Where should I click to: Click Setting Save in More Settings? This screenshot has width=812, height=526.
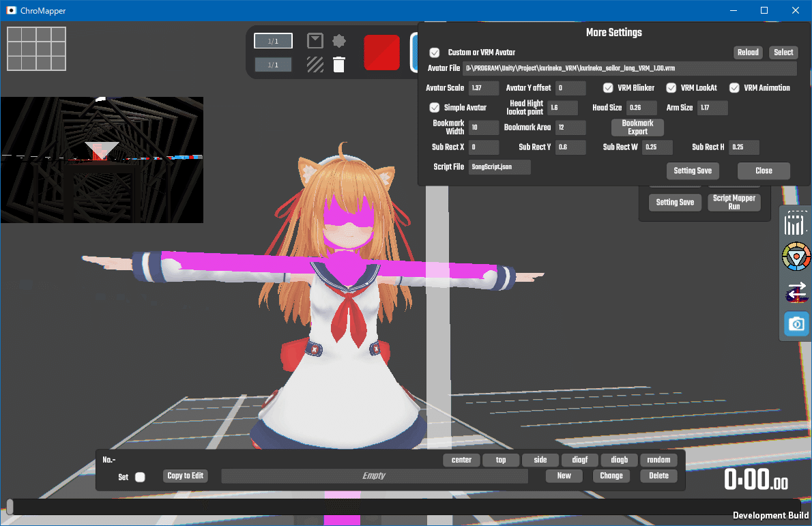(693, 171)
